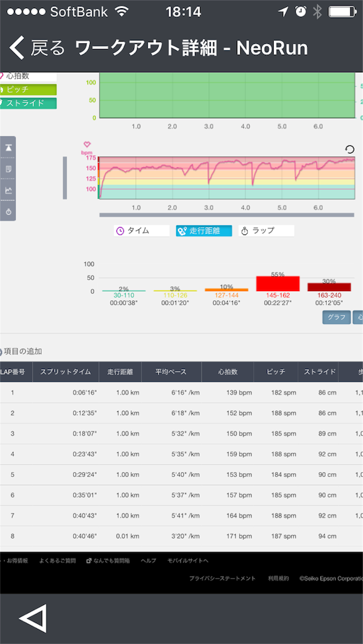The width and height of the screenshot is (363, 644).
Task: Open the なんでも質問箱 footer link
Action: 108,560
